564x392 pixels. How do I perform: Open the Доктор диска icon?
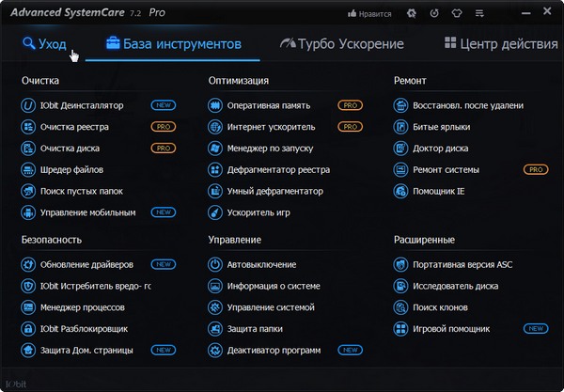click(401, 149)
